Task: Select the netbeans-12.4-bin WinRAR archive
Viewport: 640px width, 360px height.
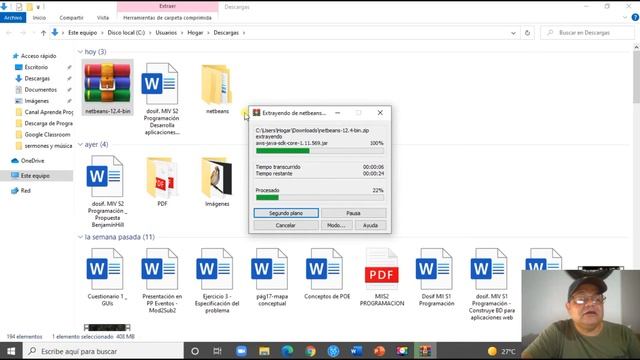Action: [x=107, y=87]
